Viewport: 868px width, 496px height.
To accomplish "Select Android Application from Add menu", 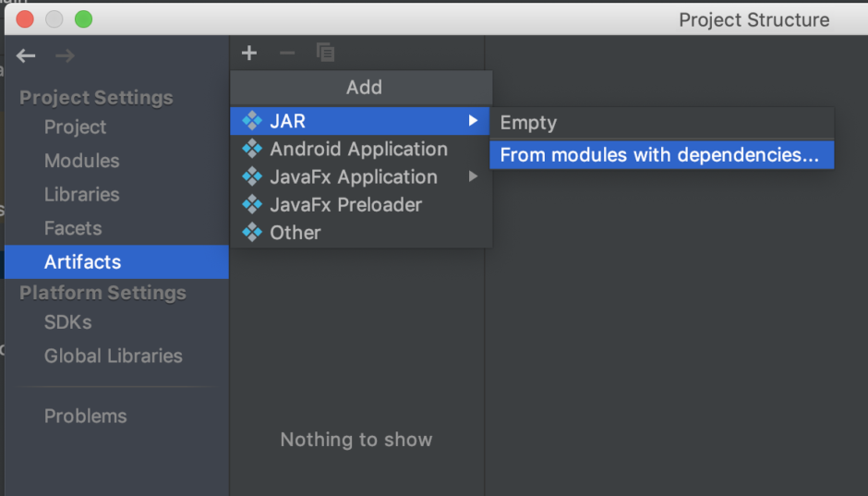I will (358, 149).
